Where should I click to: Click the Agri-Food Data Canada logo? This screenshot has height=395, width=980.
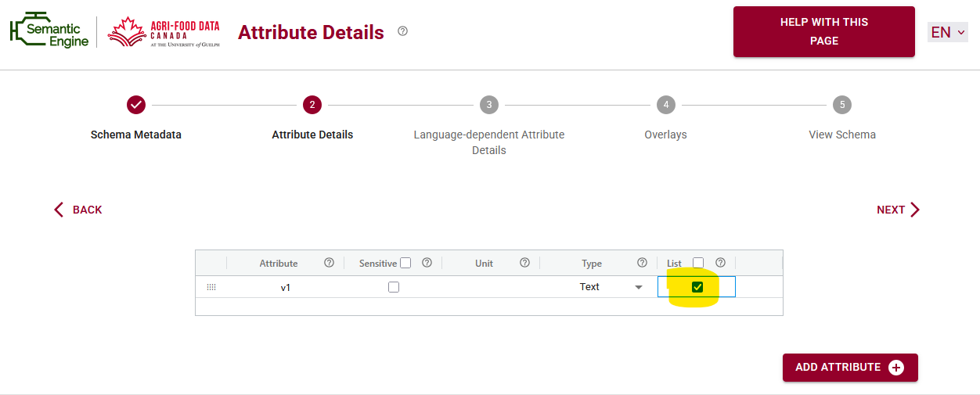(164, 32)
